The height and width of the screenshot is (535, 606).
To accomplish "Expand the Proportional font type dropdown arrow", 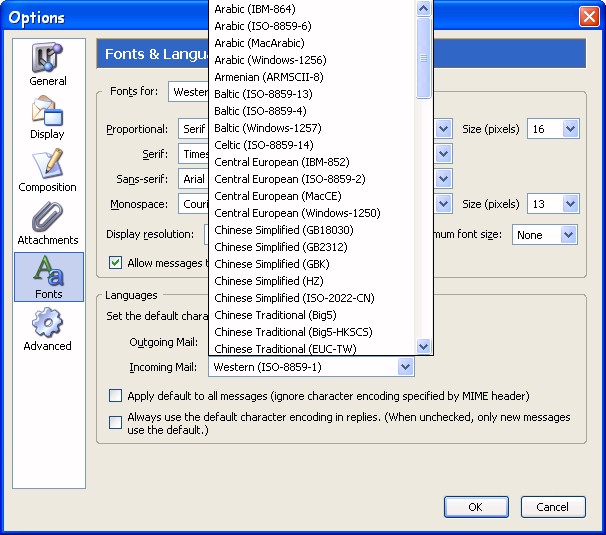I will [443, 129].
